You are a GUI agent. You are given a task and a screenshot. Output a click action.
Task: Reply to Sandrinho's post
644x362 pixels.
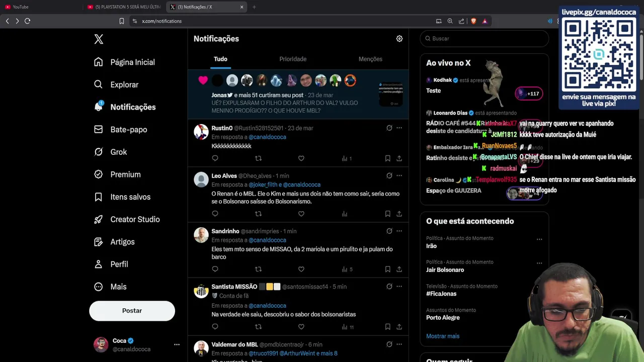pyautogui.click(x=215, y=269)
